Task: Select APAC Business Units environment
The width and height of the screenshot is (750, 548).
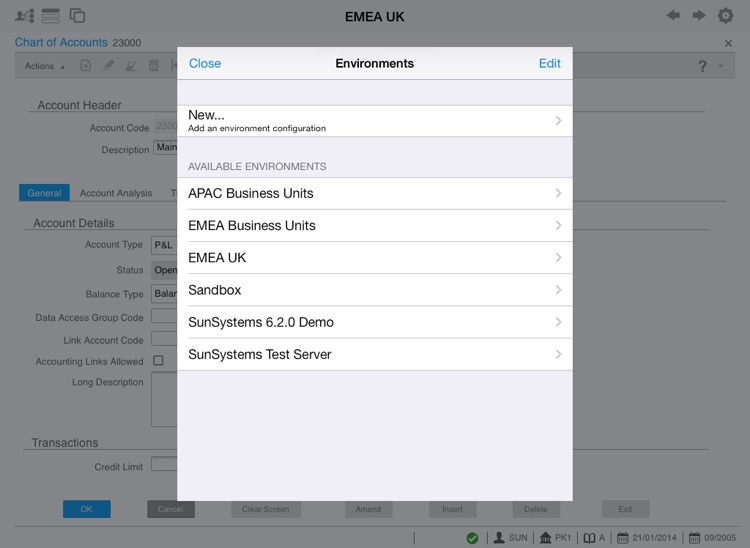Action: point(375,193)
